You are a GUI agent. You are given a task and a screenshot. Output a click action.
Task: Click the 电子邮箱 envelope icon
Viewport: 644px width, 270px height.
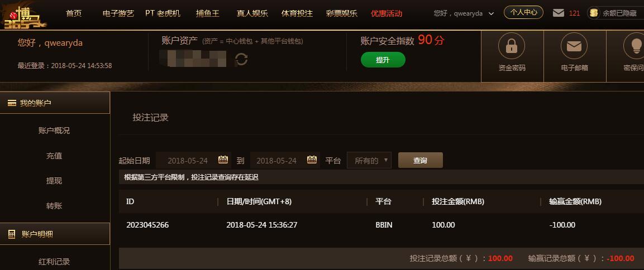point(574,46)
